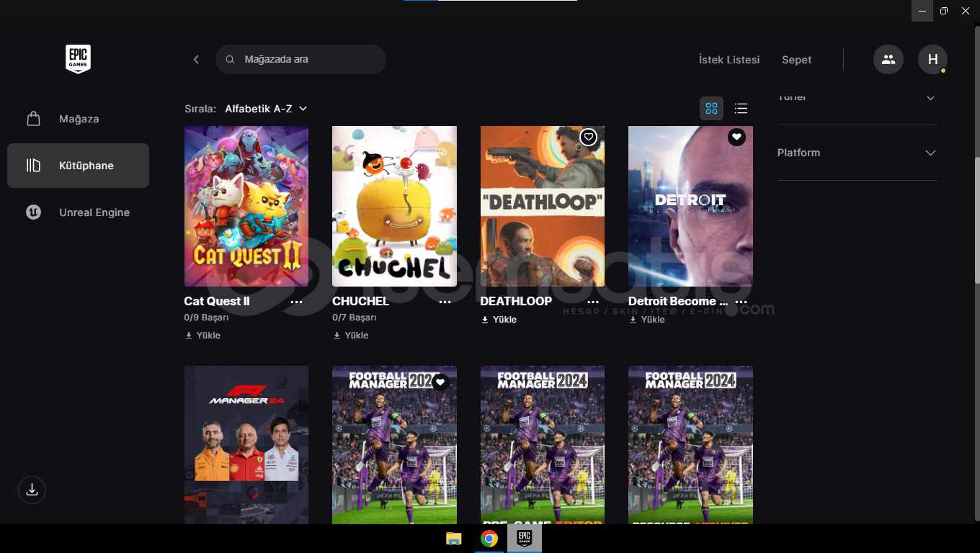Select Kütüphane in sidebar
This screenshot has width=980, height=553.
click(x=78, y=166)
